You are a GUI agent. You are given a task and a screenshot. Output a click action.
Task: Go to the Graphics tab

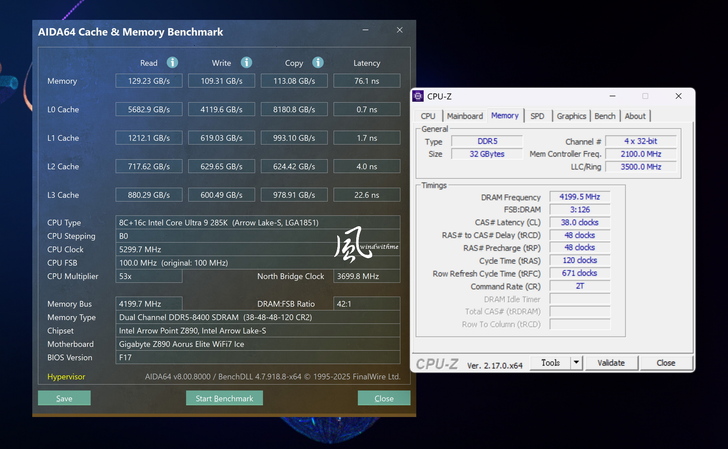coord(571,116)
